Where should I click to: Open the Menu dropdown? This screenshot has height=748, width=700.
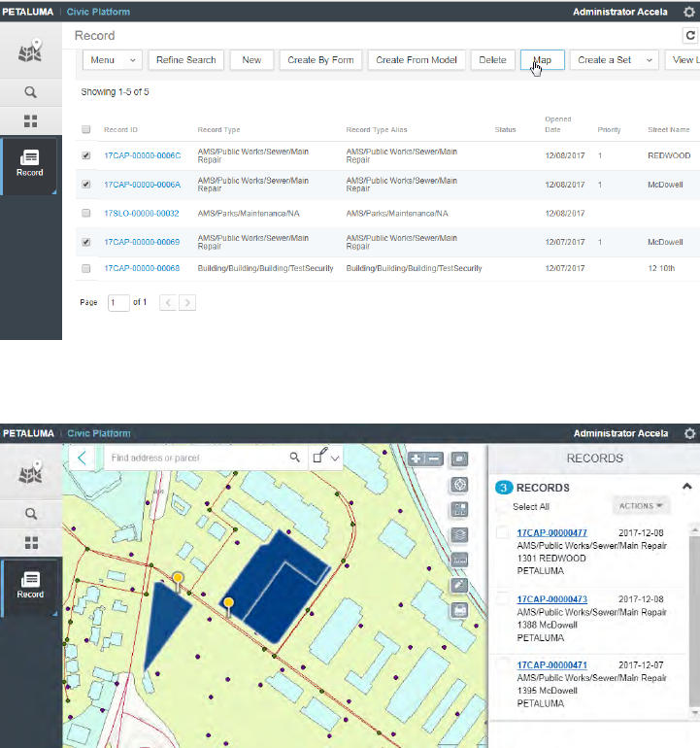(113, 60)
